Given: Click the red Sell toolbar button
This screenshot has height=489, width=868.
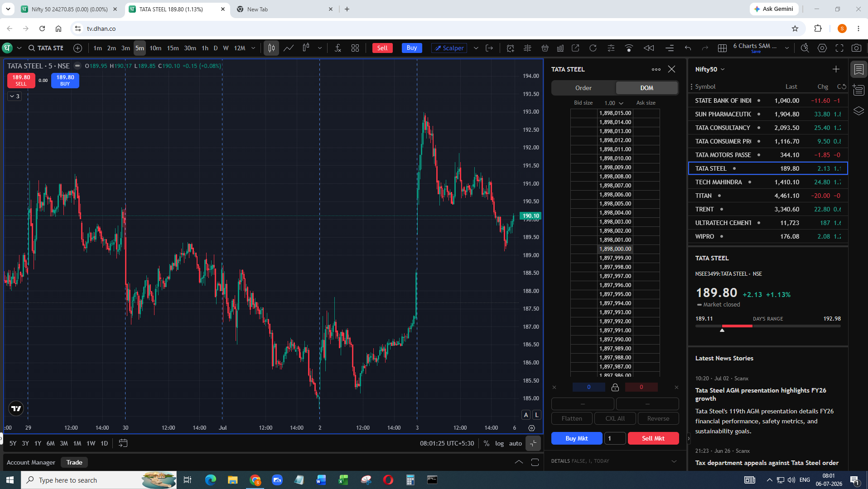Looking at the screenshot, I should pyautogui.click(x=382, y=48).
